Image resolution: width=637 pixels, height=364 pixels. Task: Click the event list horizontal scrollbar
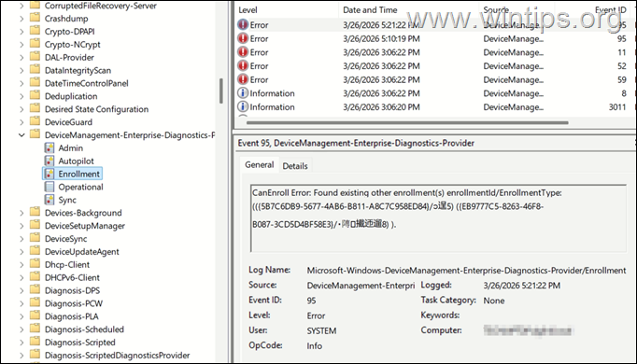[407, 122]
